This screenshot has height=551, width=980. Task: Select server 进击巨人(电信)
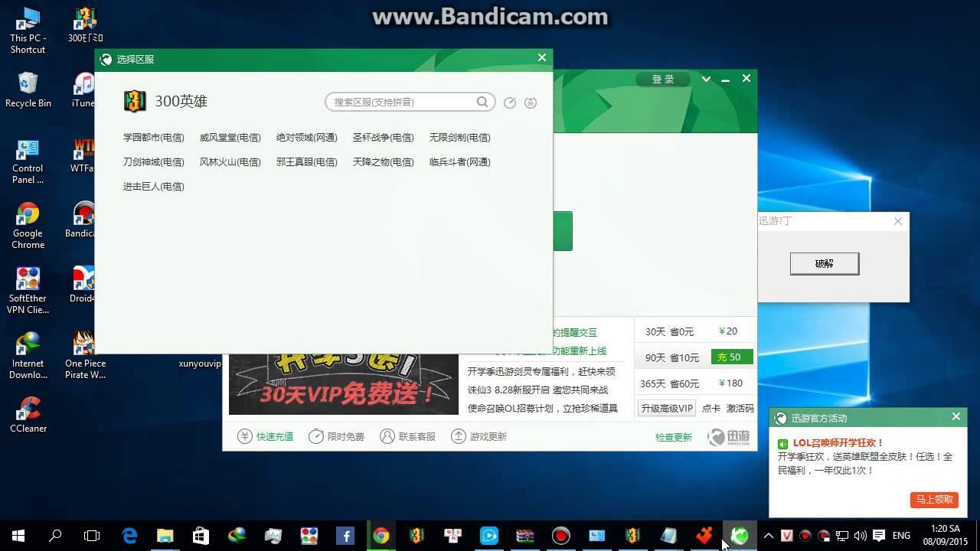tap(154, 187)
